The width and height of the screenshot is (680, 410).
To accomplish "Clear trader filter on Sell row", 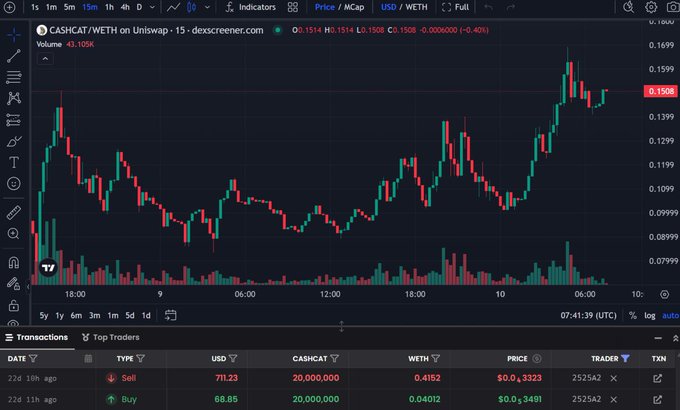I will 614,378.
